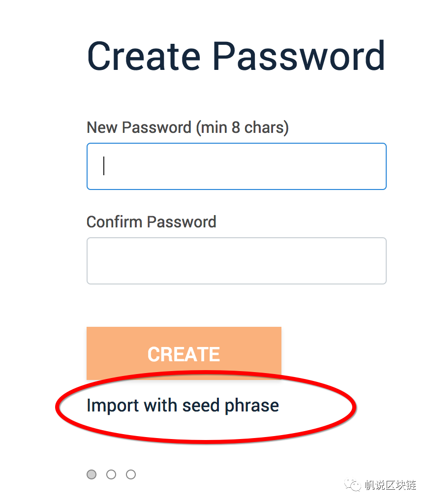Viewport: 430px width, 504px height.
Task: Click the Confirm Password label text
Action: click(x=152, y=222)
